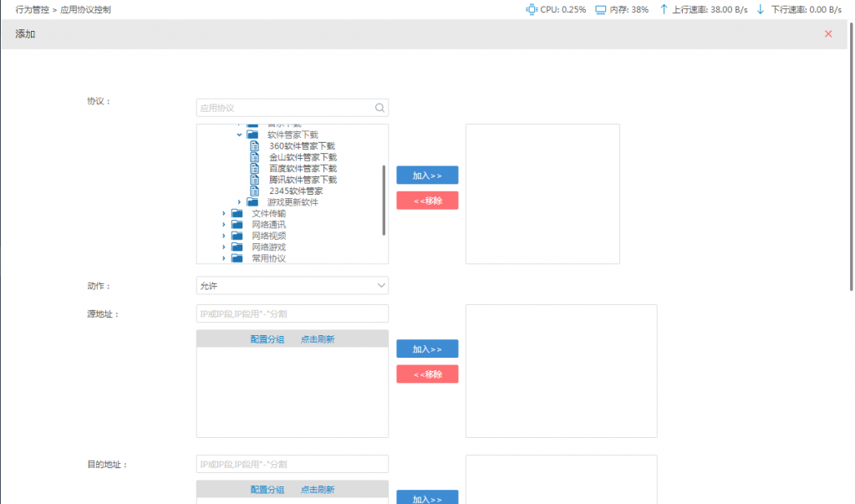The height and width of the screenshot is (504, 855).
Task: Click 配置分组 link under 源地址
Action: [267, 339]
